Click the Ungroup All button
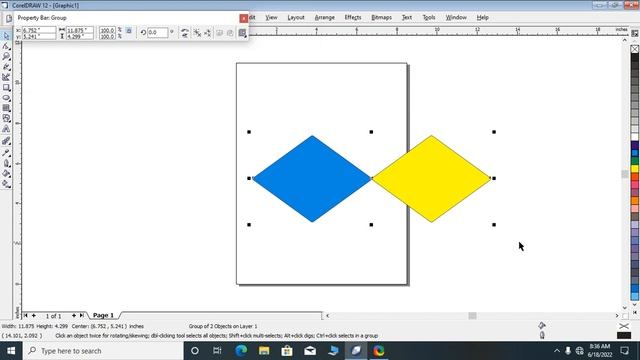Image resolution: width=640 pixels, height=360 pixels. point(208,33)
